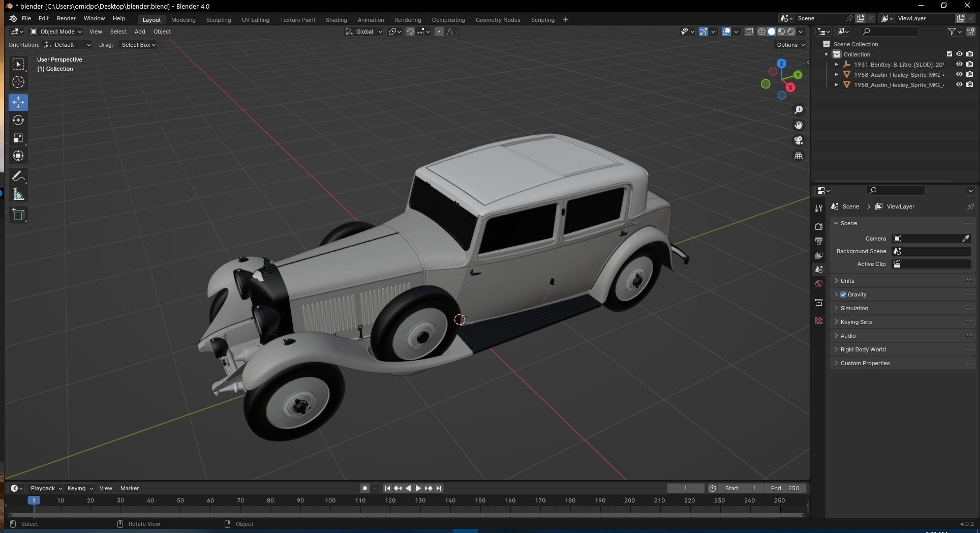Open the Output properties tab
This screenshot has width=980, height=533.
819,241
